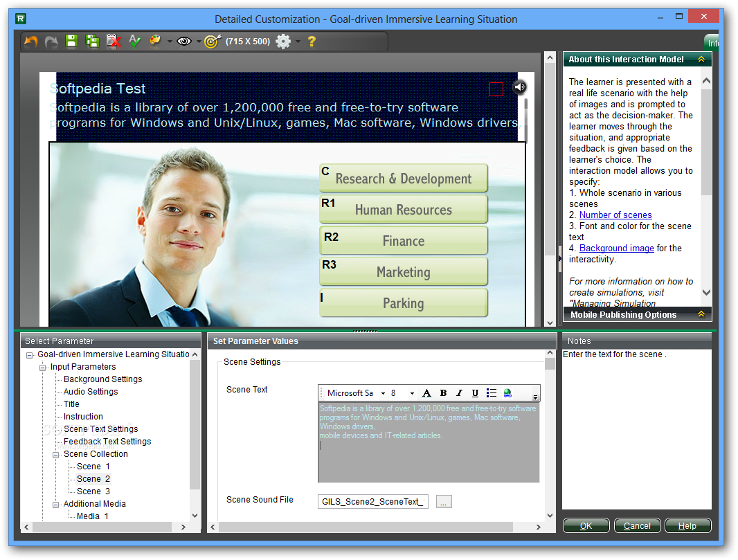
Task: Select Audio Settings in parameter tree
Action: (x=91, y=392)
